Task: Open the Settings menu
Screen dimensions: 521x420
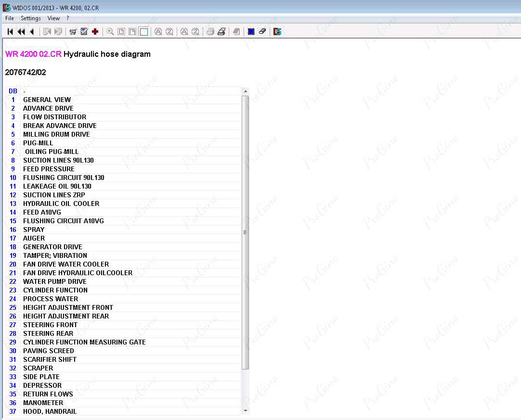Action: 31,18
